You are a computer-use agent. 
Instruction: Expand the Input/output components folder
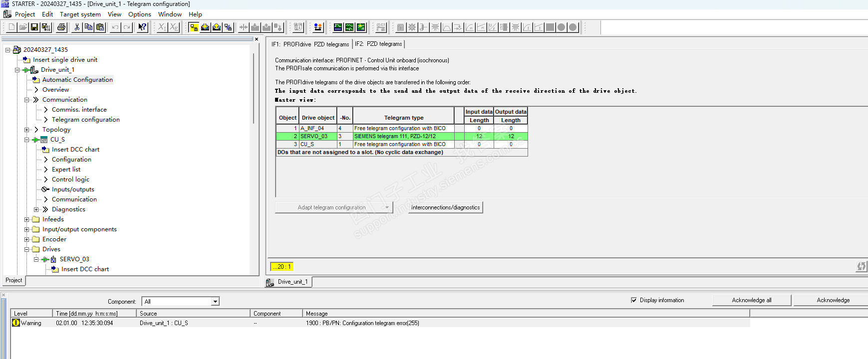pos(26,229)
